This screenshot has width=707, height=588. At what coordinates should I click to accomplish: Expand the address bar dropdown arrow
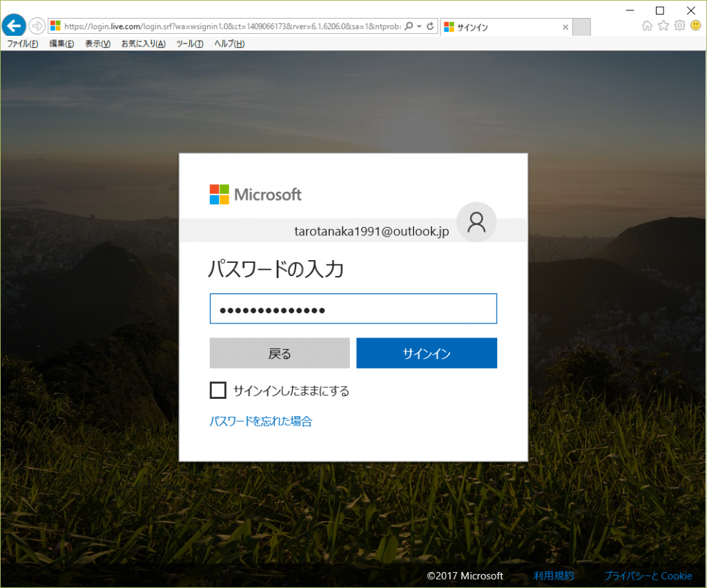tap(419, 26)
